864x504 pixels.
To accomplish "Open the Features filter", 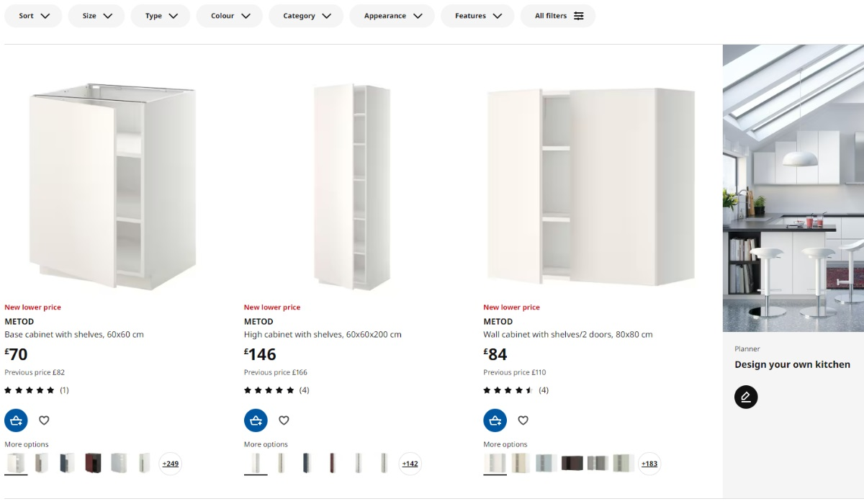I will pyautogui.click(x=477, y=15).
